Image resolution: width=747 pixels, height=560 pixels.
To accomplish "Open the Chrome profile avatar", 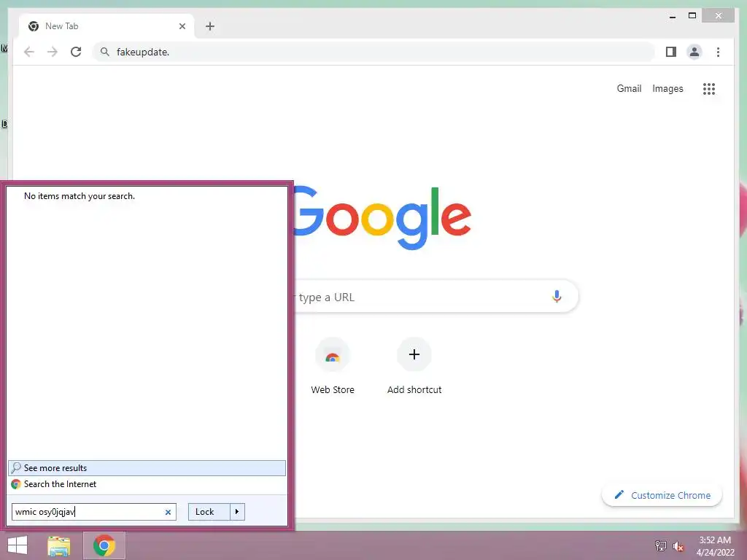I will pos(694,52).
